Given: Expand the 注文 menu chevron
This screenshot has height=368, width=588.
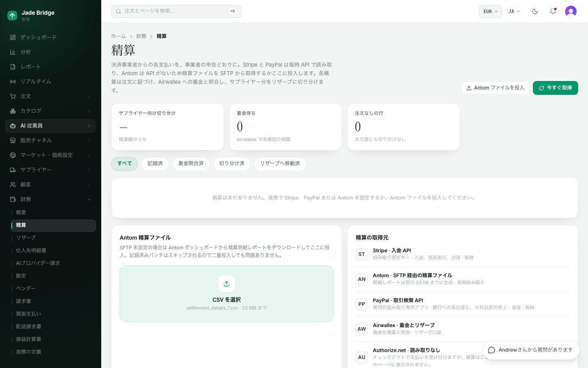Looking at the screenshot, I should [89, 96].
